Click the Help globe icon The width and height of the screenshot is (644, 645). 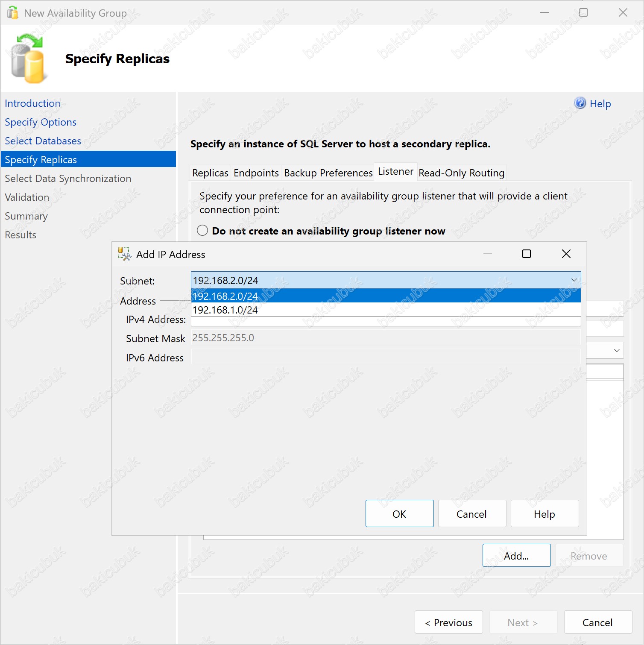580,103
